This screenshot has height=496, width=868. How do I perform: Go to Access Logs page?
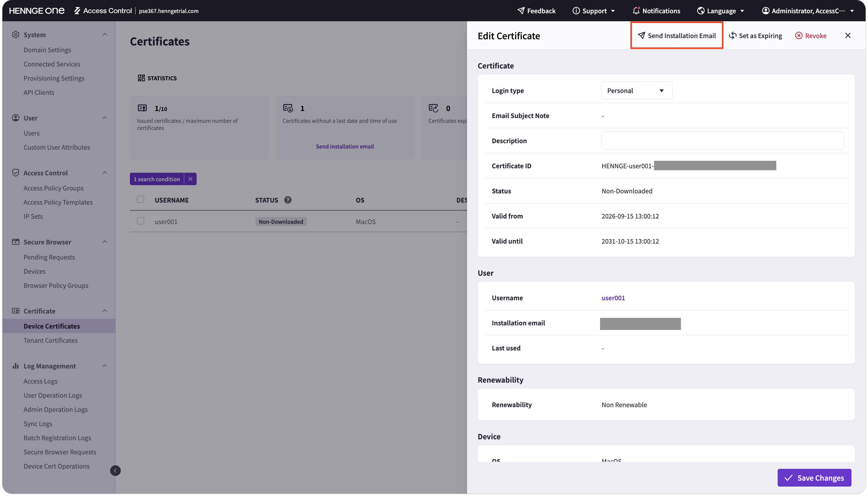tap(40, 381)
